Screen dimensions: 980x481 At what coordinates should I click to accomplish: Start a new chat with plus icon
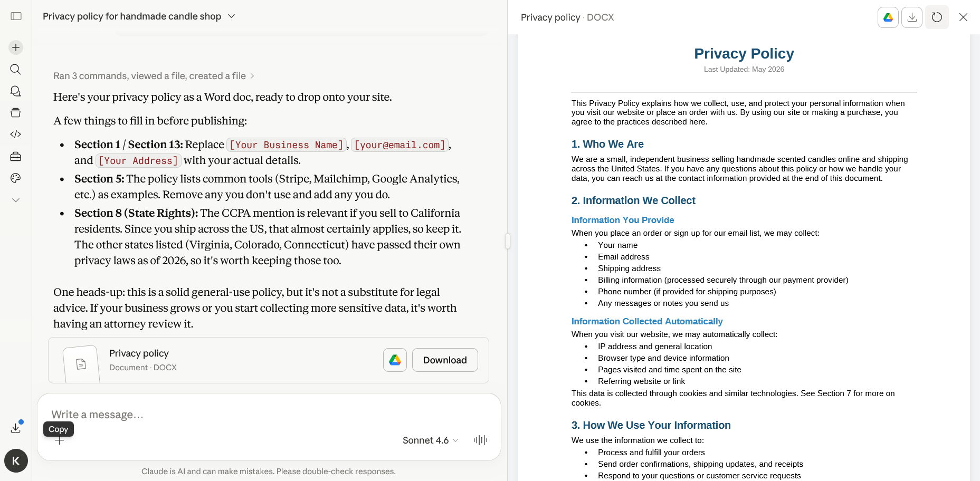click(x=16, y=47)
